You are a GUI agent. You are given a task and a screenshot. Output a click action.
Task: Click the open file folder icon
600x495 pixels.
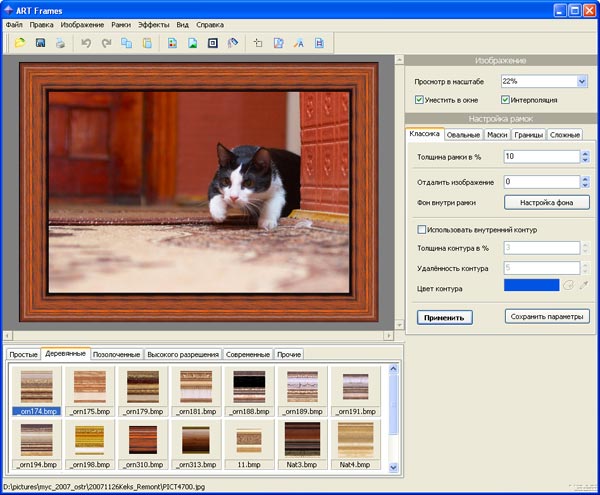(19, 43)
